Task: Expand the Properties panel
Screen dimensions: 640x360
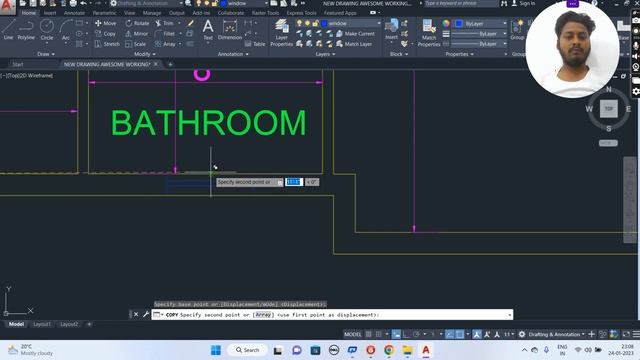Action: click(459, 54)
